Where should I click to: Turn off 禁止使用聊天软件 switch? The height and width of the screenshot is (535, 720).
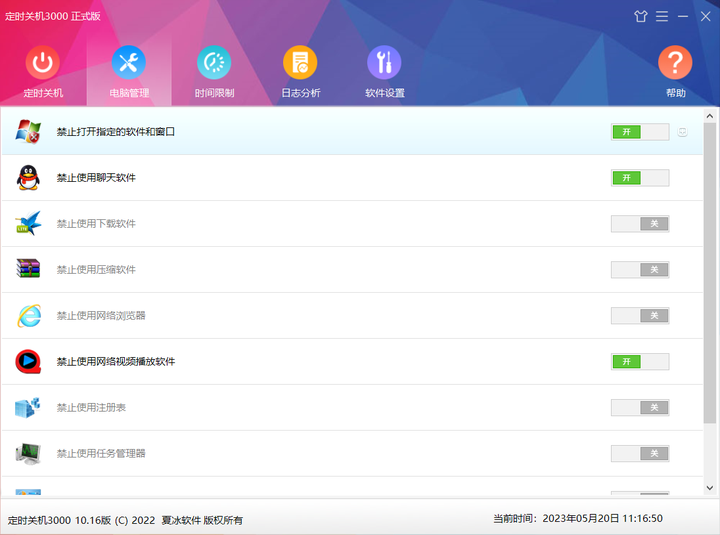pyautogui.click(x=640, y=178)
